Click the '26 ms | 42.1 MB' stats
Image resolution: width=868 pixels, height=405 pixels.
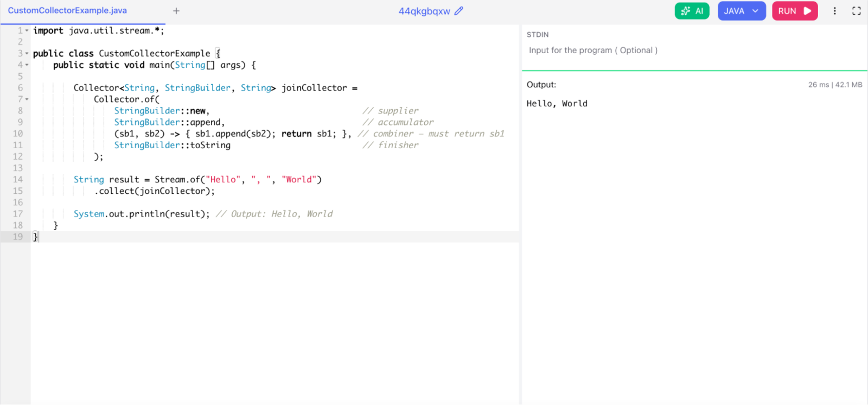pos(835,85)
